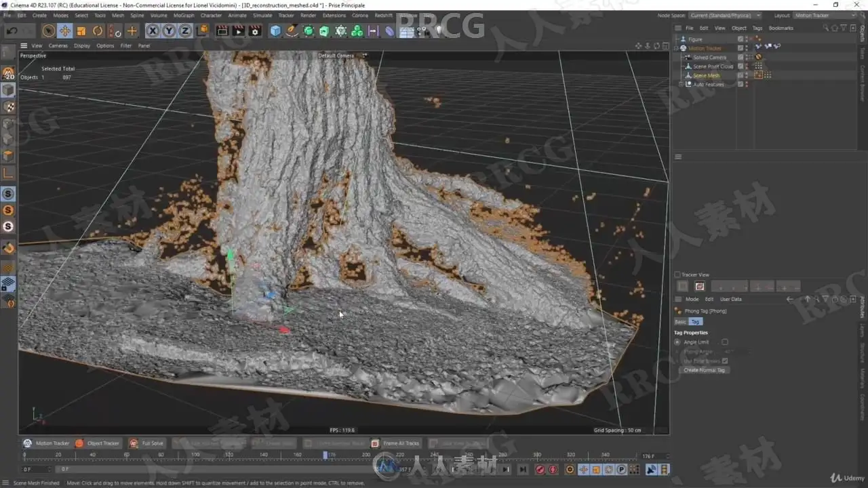Select the Phong tag on Scene Mesh

[x=758, y=75]
